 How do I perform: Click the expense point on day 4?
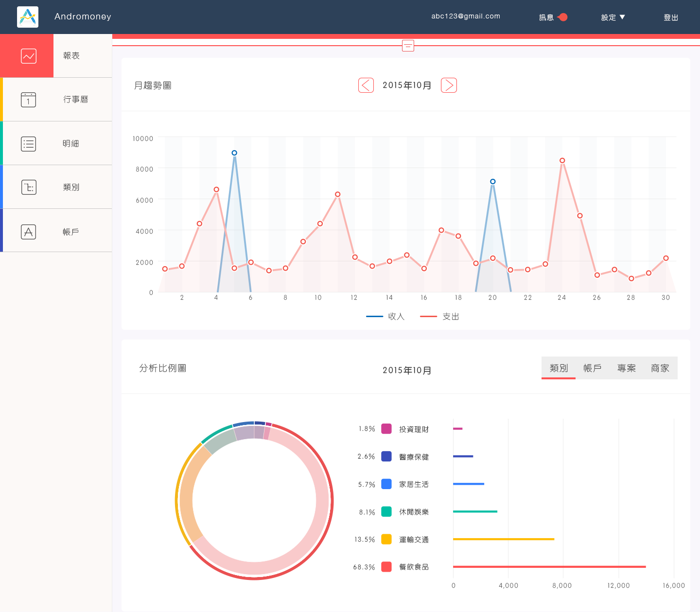point(216,189)
